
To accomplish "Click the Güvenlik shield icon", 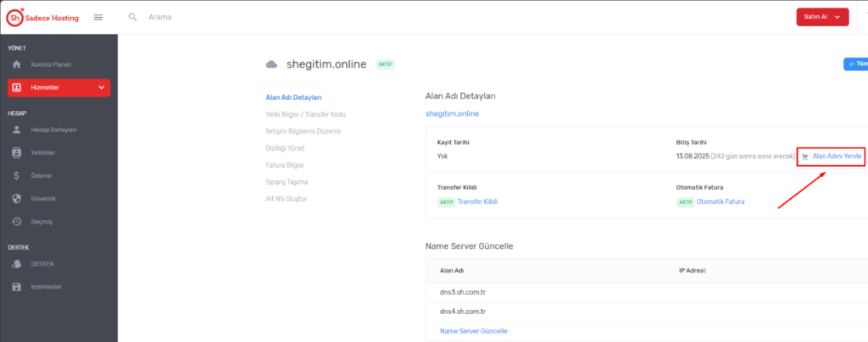I will (x=17, y=198).
